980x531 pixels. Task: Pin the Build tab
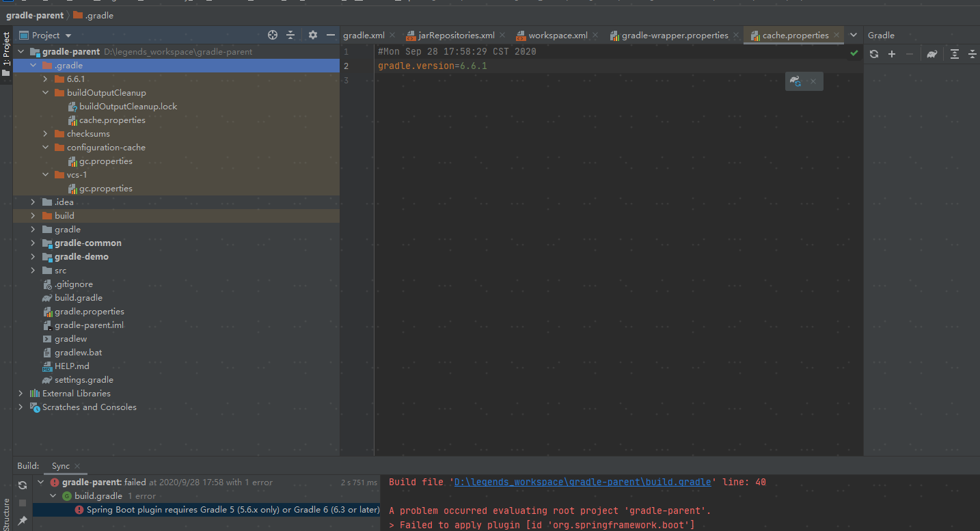pos(23,521)
